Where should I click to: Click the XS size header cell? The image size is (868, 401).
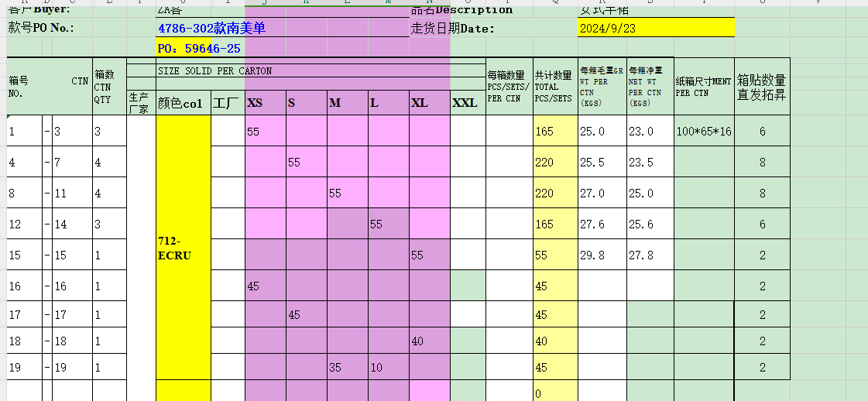pyautogui.click(x=265, y=103)
